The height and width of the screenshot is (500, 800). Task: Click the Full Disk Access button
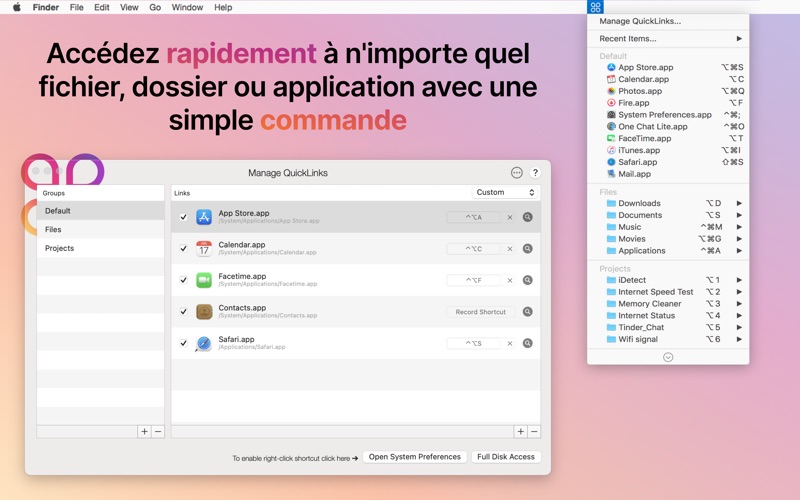(x=506, y=457)
